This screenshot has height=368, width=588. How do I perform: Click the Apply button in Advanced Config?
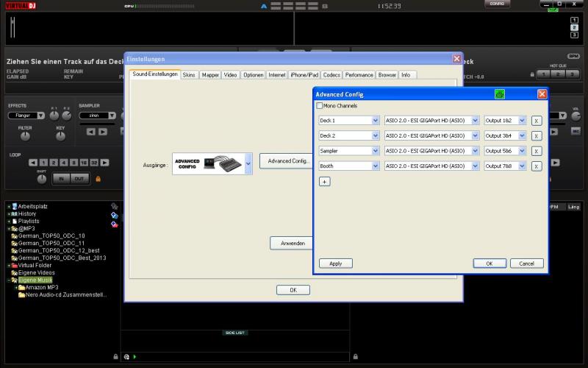point(336,263)
